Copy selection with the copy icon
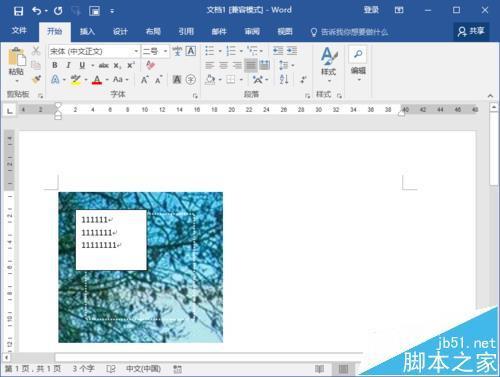 pos(36,65)
